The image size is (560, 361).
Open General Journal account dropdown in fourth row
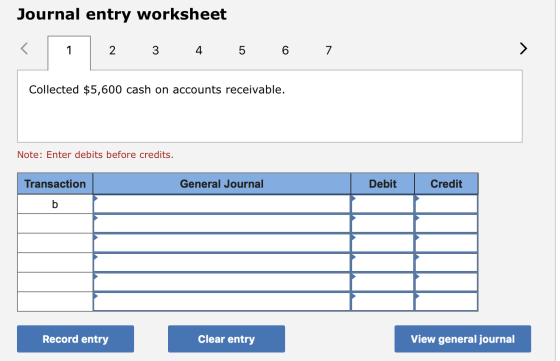click(222, 262)
